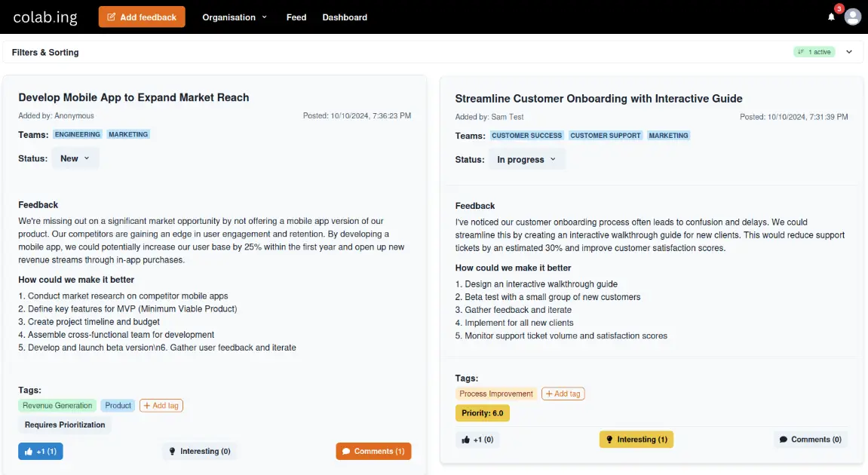Open comments on Customer Onboarding feedback
This screenshot has width=868, height=475.
click(810, 440)
